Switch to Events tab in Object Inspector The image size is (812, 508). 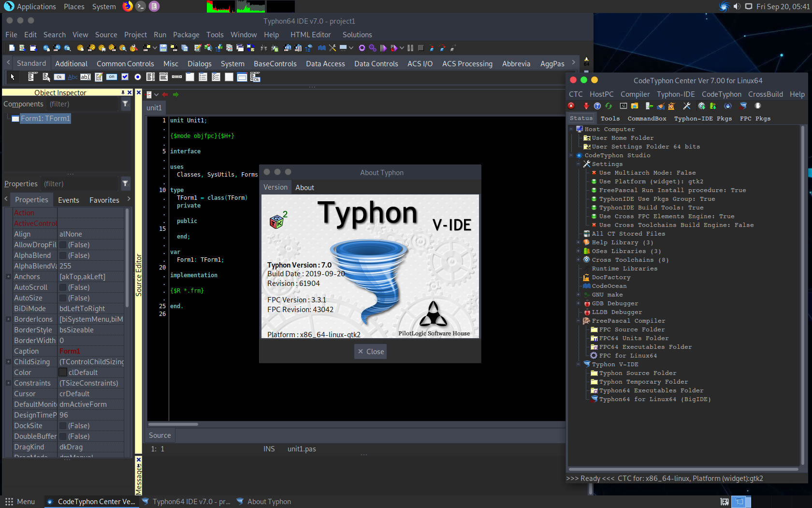pyautogui.click(x=69, y=200)
